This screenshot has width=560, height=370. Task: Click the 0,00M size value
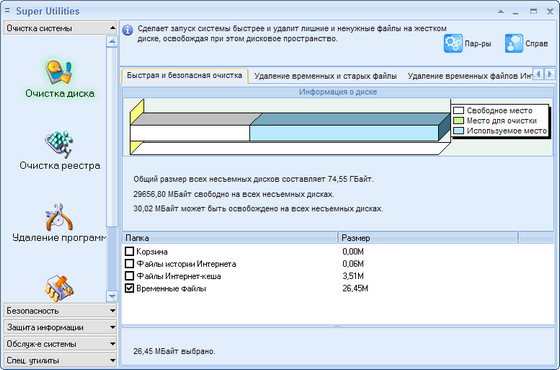coord(353,252)
